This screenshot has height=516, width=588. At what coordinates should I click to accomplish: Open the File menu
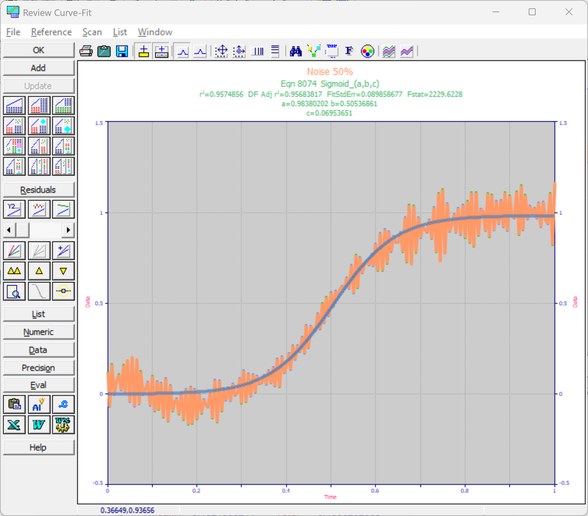point(13,32)
